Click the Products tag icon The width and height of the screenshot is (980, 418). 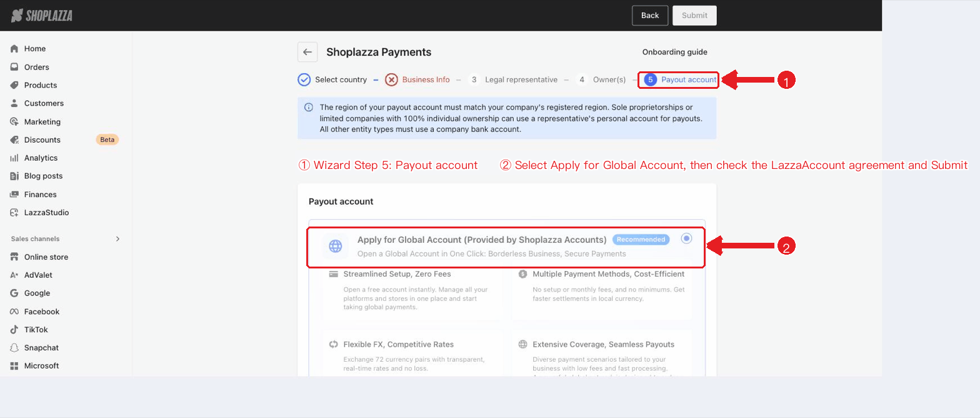click(x=14, y=85)
